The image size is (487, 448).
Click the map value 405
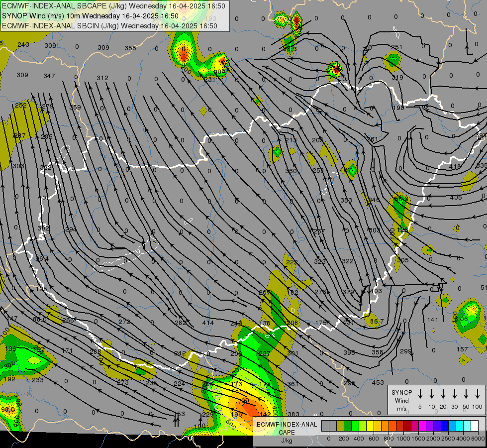pos(456,197)
